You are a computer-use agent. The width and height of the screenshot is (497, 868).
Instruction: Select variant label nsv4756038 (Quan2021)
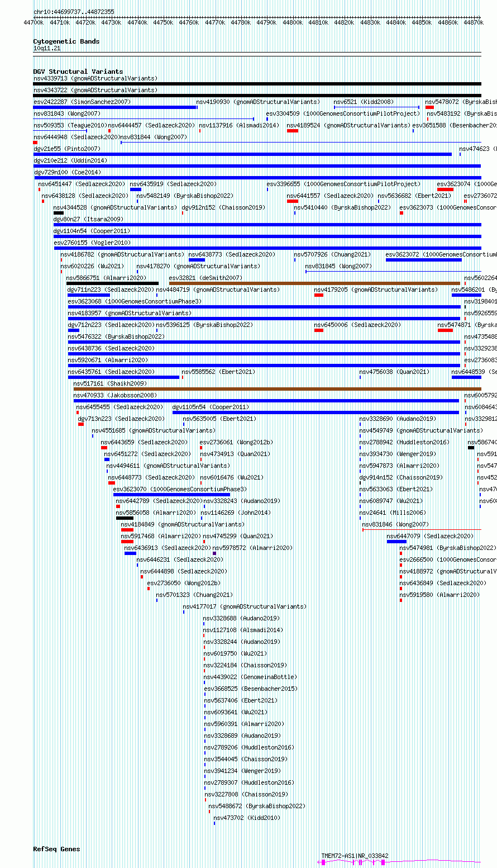pyautogui.click(x=395, y=372)
